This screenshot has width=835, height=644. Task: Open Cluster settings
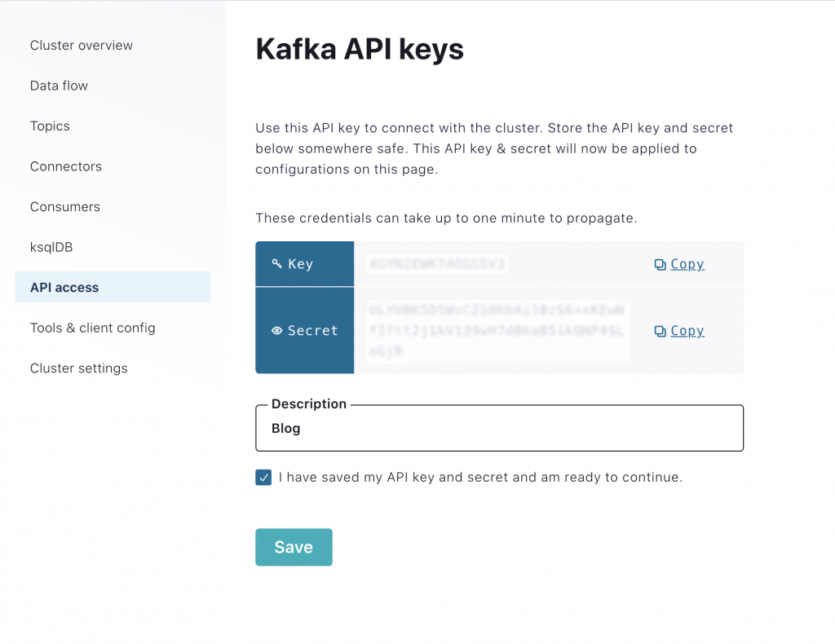78,368
